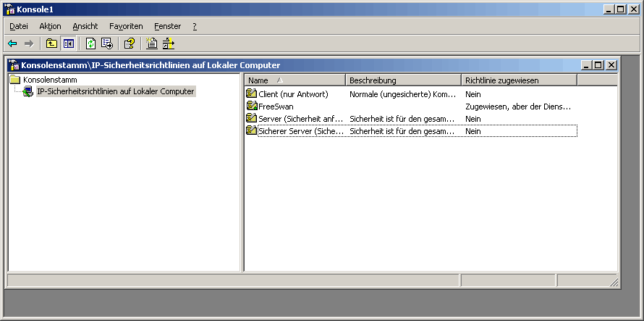Click the Back arrow toolbar icon
The height and width of the screenshot is (321, 644).
[13, 43]
